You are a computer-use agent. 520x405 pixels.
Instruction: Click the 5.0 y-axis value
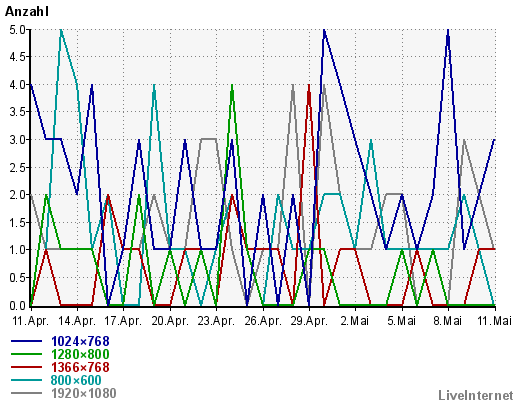coord(17,30)
